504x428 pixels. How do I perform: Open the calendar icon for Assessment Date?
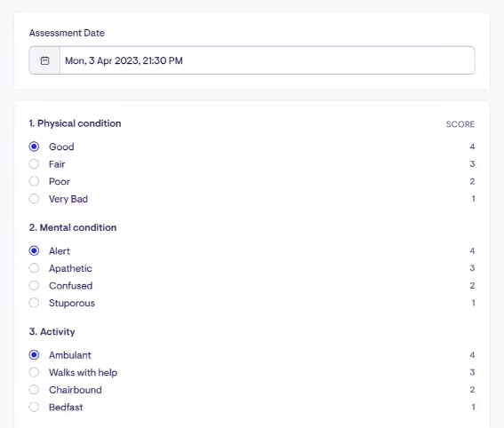44,60
